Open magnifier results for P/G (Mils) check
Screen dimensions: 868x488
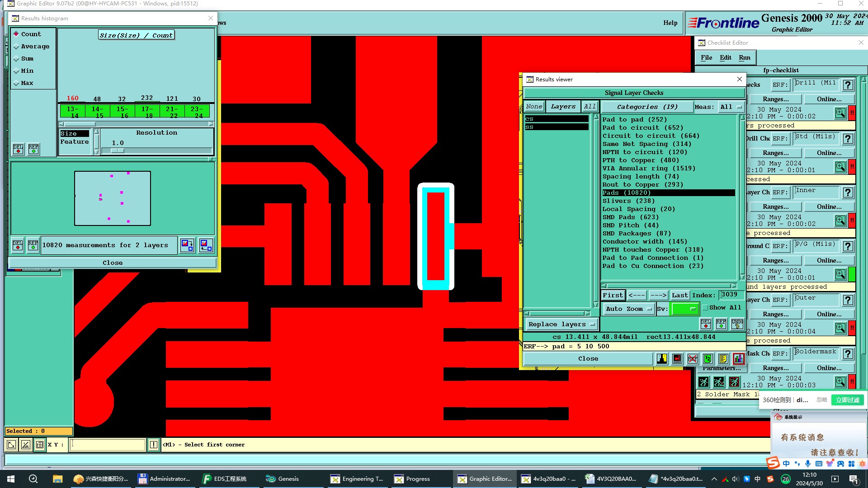pyautogui.click(x=840, y=274)
